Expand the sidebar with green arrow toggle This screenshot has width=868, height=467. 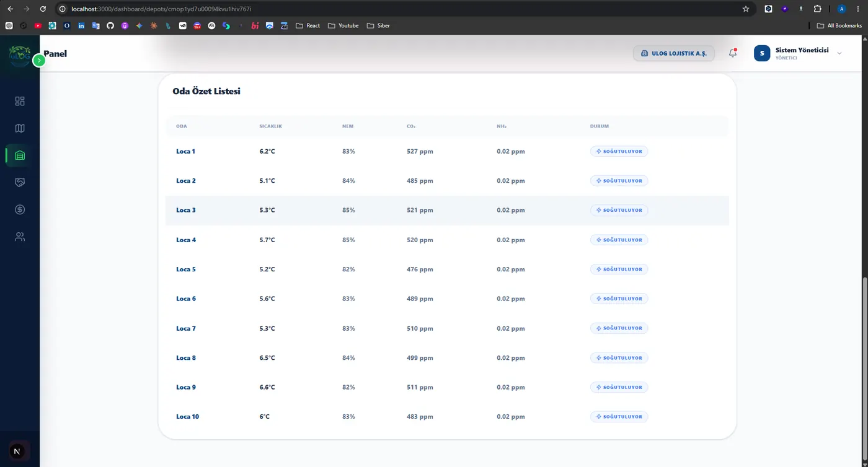[x=39, y=60]
